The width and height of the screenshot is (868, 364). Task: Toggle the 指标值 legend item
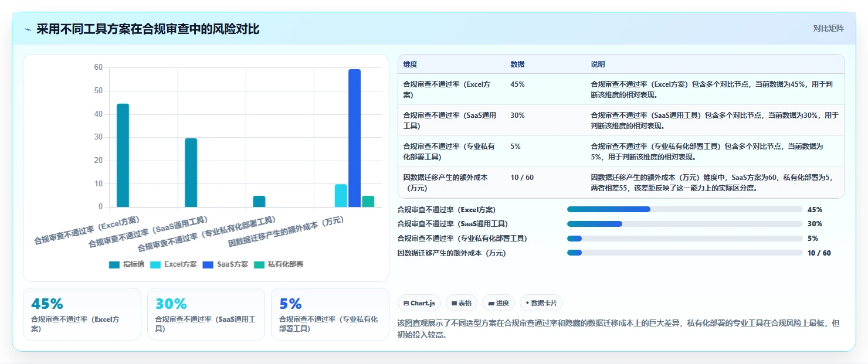pyautogui.click(x=127, y=264)
